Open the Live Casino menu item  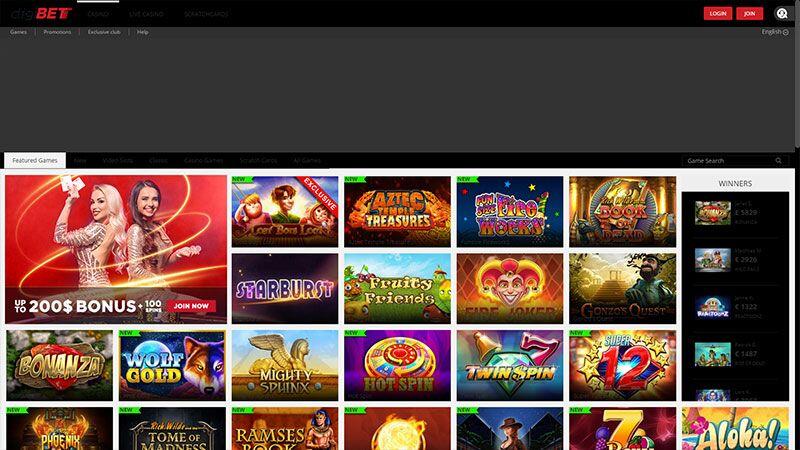coord(146,14)
